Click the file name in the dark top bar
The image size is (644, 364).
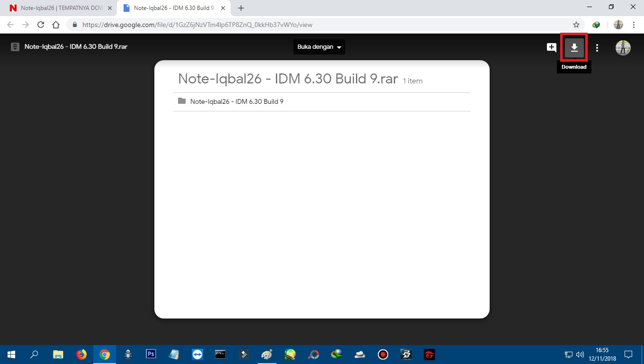[76, 46]
